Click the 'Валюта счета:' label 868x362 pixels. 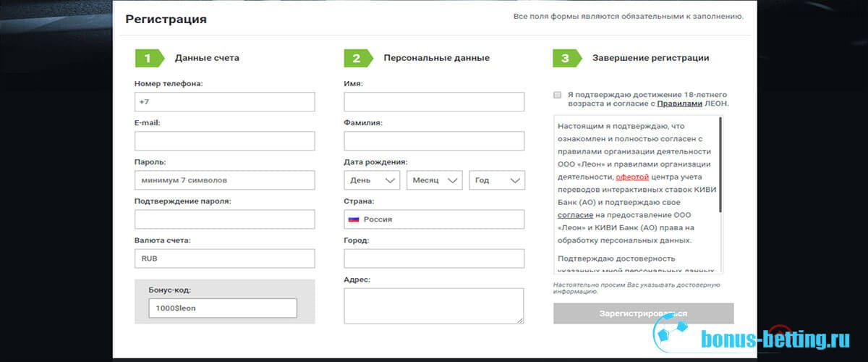click(163, 240)
